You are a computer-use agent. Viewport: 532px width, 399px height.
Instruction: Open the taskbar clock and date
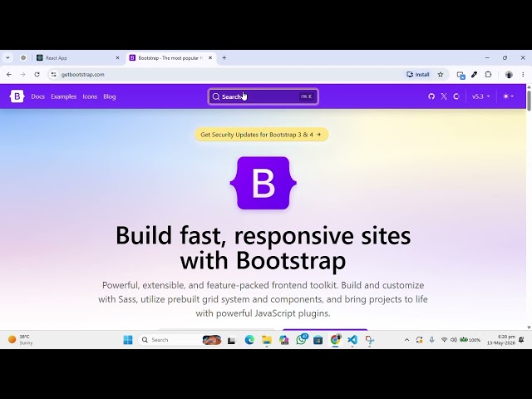(501, 340)
